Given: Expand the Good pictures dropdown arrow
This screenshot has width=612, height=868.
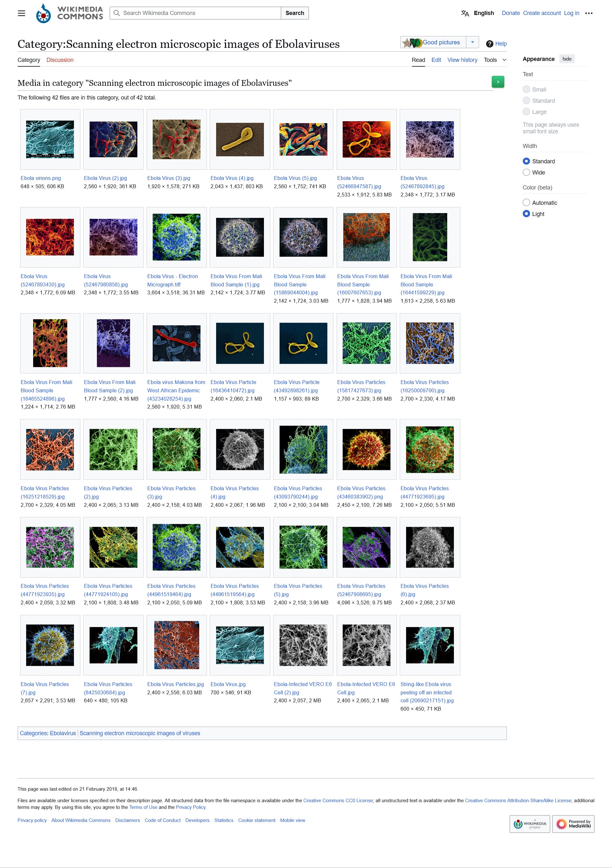Looking at the screenshot, I should click(x=472, y=42).
